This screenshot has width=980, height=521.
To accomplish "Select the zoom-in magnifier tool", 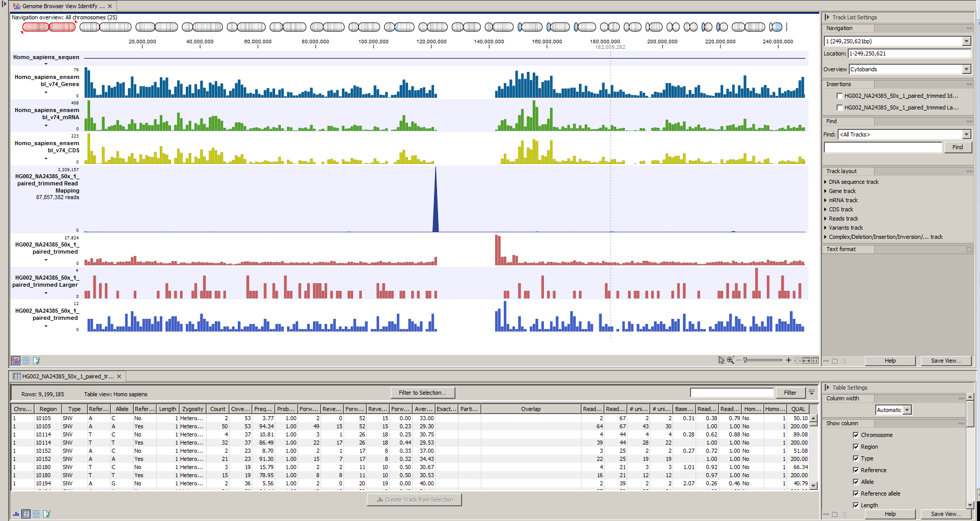I will (730, 360).
